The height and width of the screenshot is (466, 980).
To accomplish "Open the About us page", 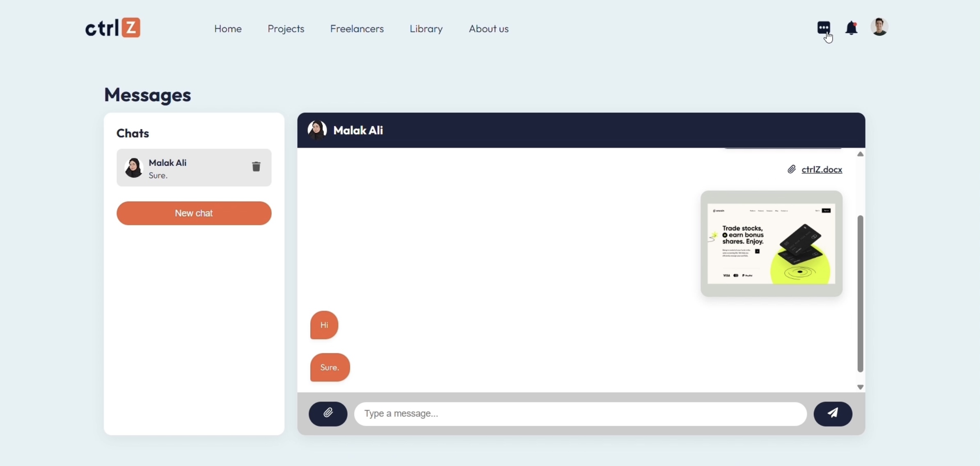I will pos(488,29).
